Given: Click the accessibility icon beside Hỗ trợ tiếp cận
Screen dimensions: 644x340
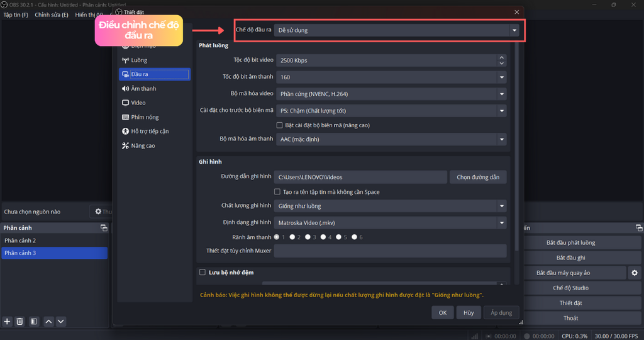Looking at the screenshot, I should click(125, 131).
